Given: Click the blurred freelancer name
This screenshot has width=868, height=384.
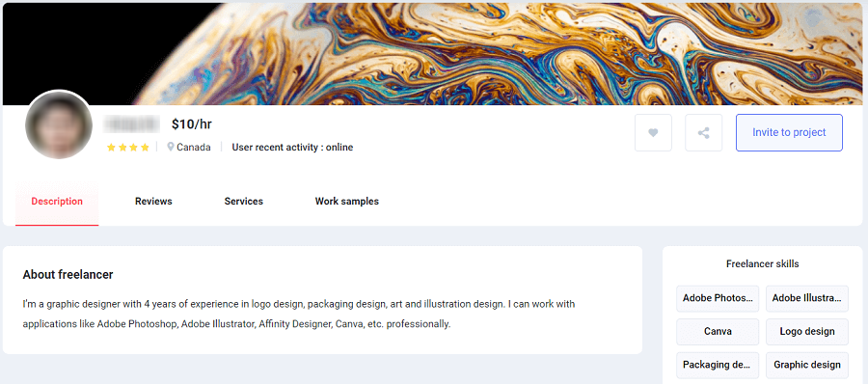Looking at the screenshot, I should point(132,124).
